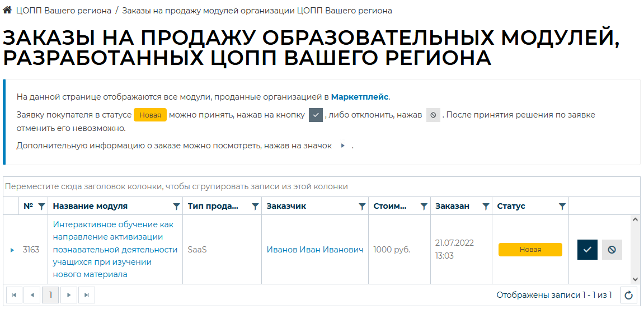The height and width of the screenshot is (309, 644).
Task: Sort by the Заказан column header
Action: point(452,207)
